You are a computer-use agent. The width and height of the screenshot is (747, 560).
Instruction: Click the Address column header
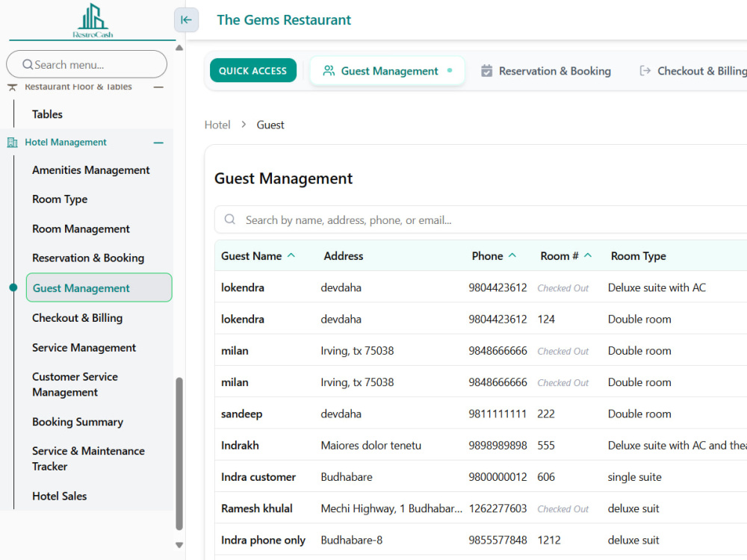344,256
